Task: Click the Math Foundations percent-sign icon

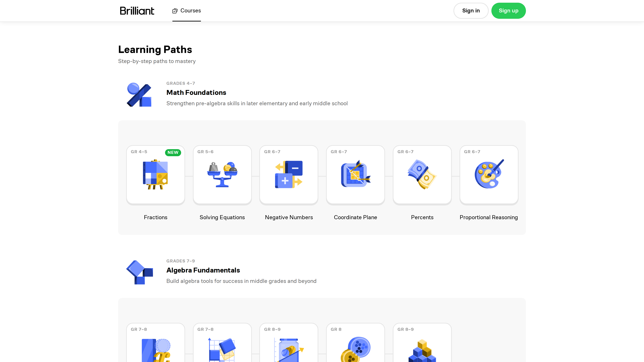Action: point(139,94)
